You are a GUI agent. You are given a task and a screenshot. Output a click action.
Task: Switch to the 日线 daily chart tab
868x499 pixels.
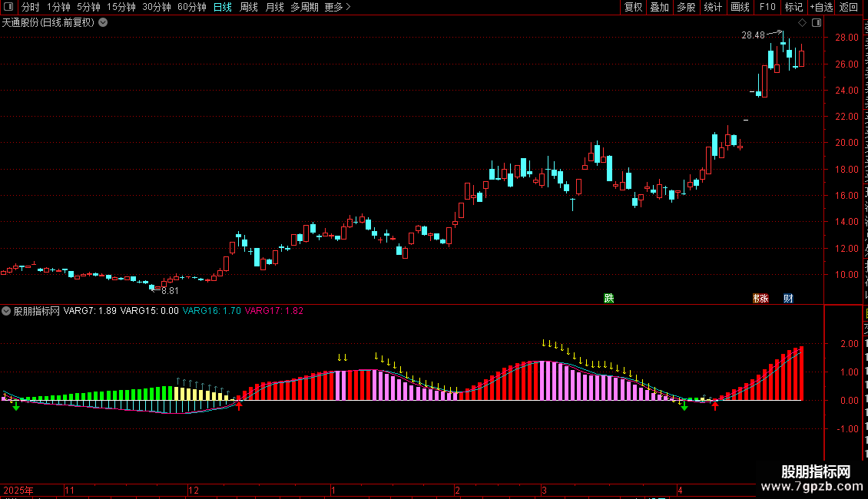223,7
